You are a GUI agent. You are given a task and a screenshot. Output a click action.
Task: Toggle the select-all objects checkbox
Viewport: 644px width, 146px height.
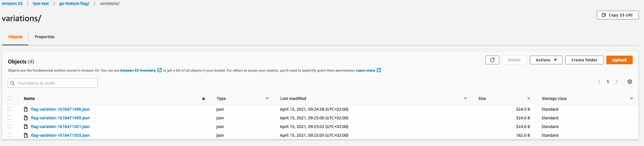(x=10, y=98)
